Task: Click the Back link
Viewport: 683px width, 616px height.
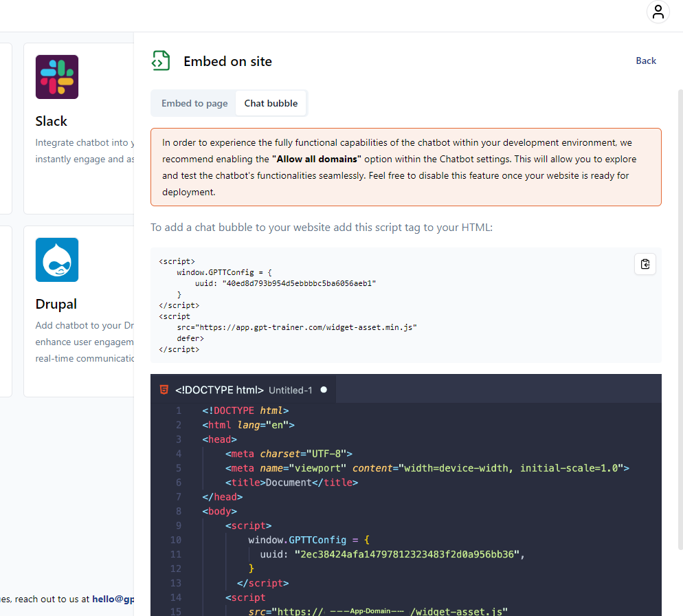Action: coord(645,60)
